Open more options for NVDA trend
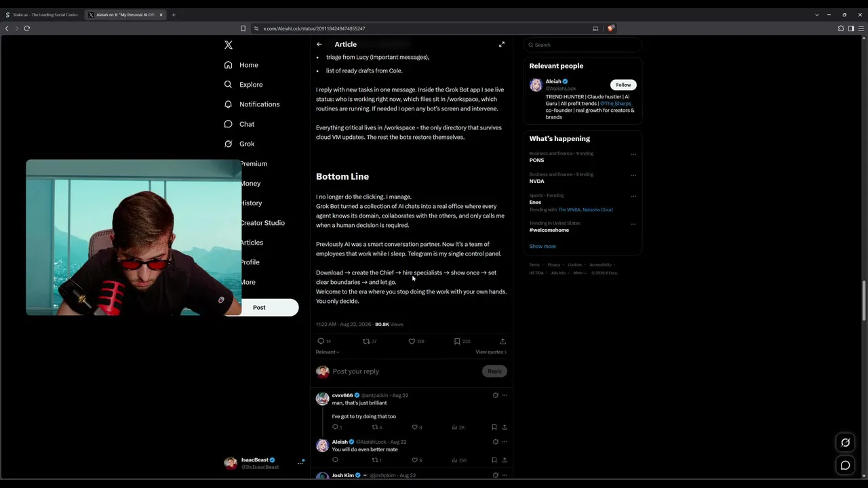This screenshot has height=488, width=868. [633, 176]
